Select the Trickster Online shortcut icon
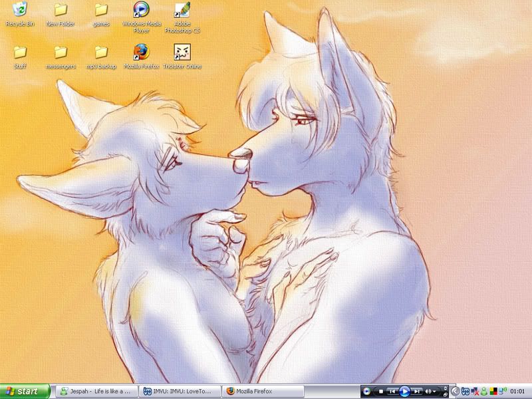Screen dimensions: 532x399 pyautogui.click(x=182, y=57)
